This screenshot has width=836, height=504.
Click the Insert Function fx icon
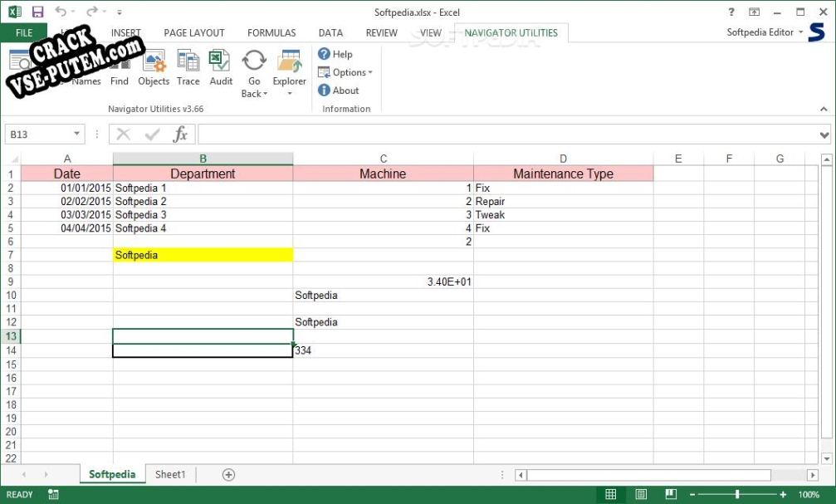point(180,134)
